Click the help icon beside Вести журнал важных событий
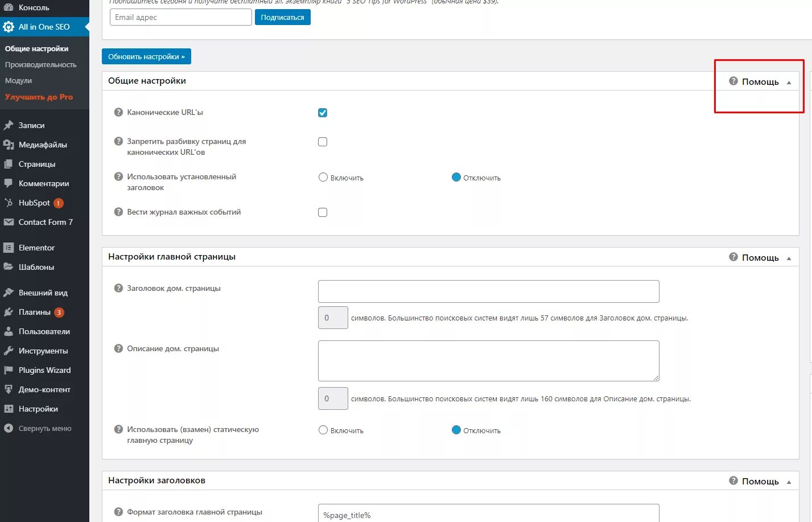Image resolution: width=812 pixels, height=522 pixels. click(118, 212)
